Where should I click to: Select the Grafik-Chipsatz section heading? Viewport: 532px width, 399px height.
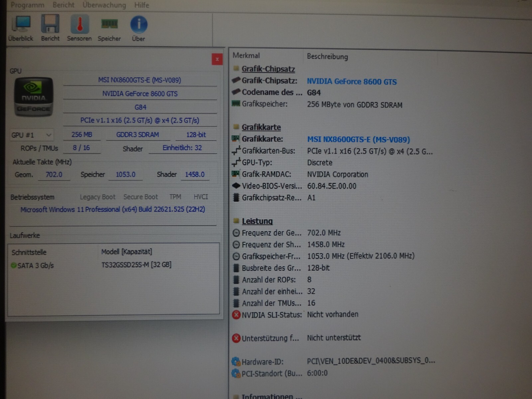[268, 69]
